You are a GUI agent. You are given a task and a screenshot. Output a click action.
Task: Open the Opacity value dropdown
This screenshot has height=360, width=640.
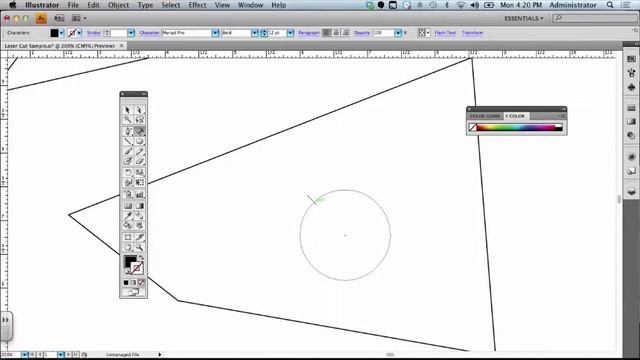pyautogui.click(x=398, y=33)
